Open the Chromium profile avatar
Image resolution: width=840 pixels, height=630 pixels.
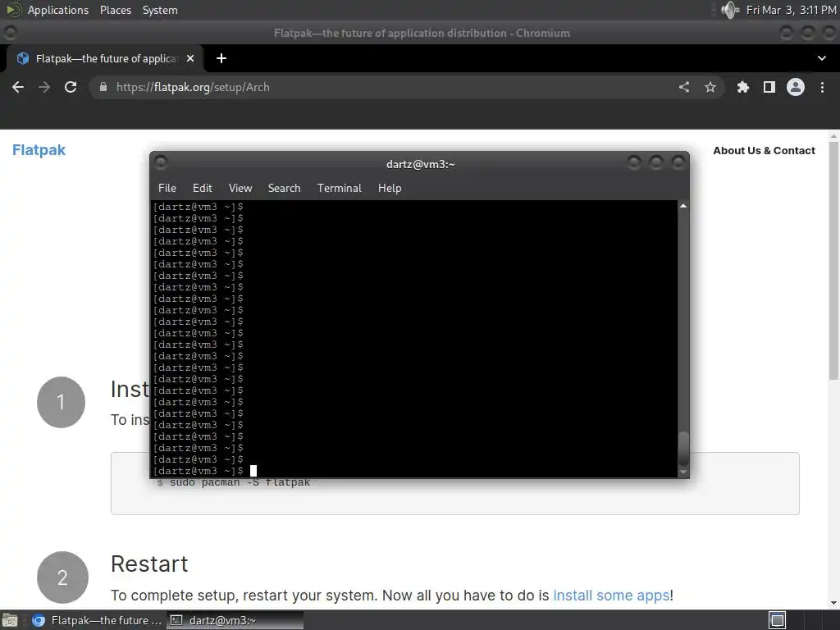(796, 87)
